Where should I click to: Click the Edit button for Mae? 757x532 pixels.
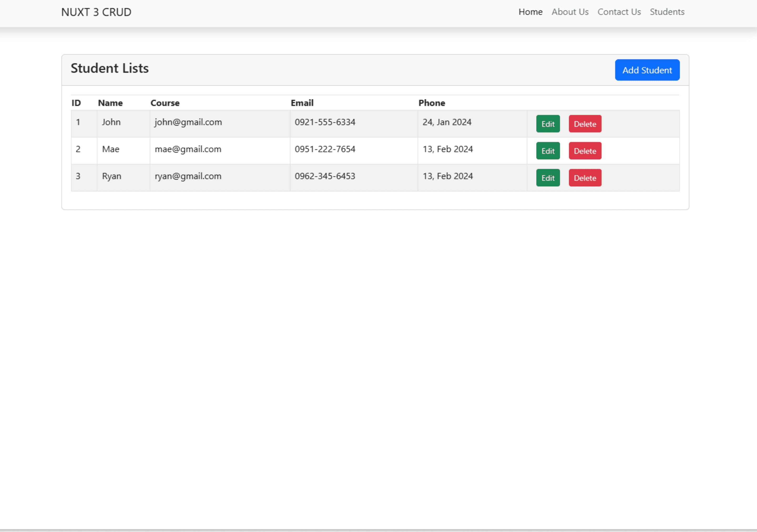coord(548,151)
